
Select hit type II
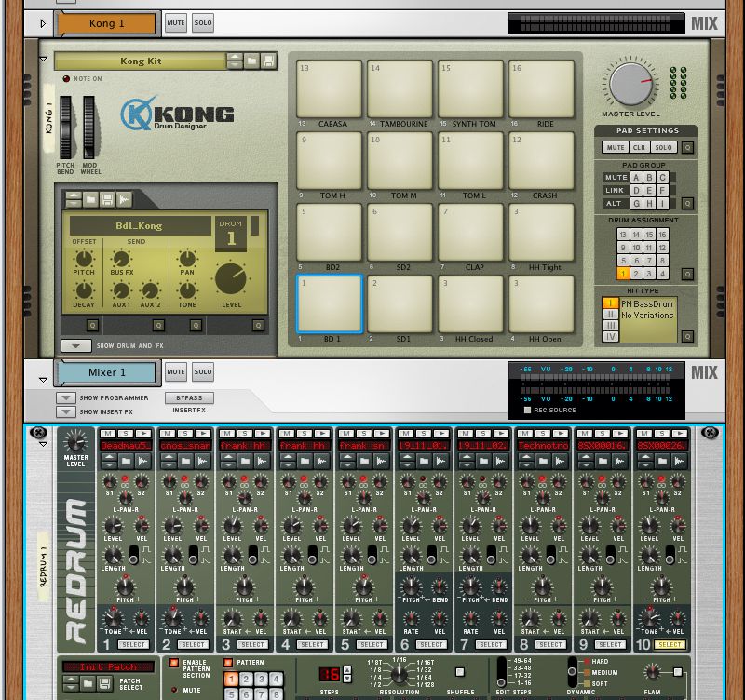tap(610, 315)
